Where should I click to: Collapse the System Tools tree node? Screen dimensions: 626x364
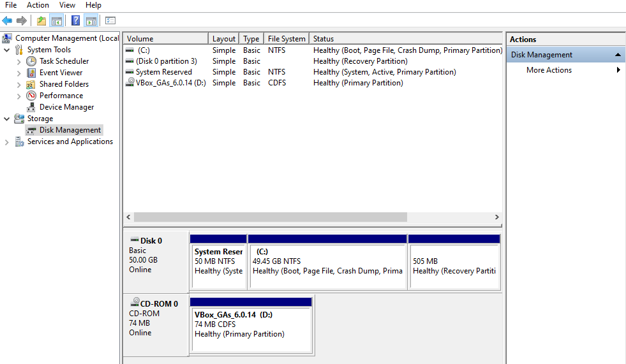7,50
